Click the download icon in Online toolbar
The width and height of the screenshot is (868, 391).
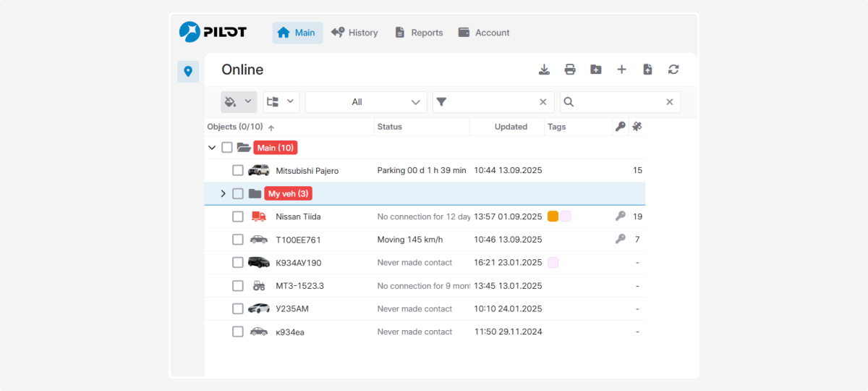(x=545, y=70)
